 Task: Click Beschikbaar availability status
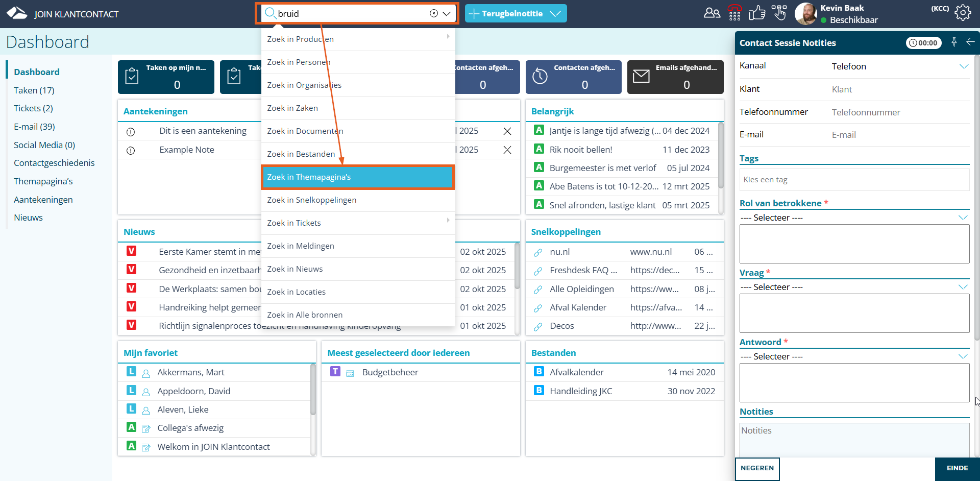pyautogui.click(x=853, y=20)
